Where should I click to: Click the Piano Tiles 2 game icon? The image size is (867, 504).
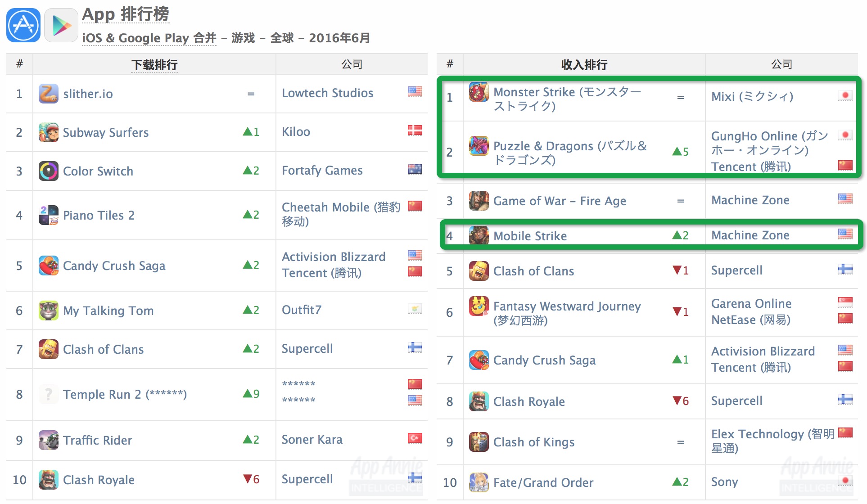(x=49, y=215)
